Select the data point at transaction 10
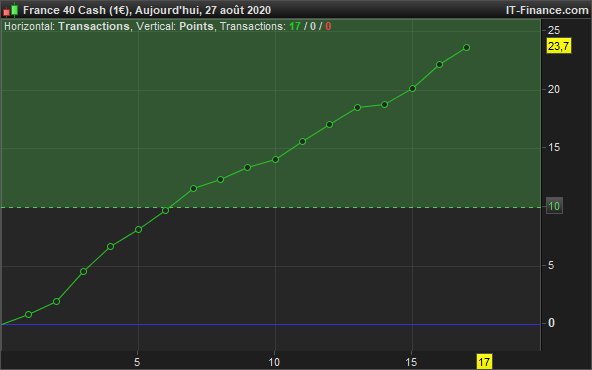Screen dimensions: 592x370 [x=275, y=160]
